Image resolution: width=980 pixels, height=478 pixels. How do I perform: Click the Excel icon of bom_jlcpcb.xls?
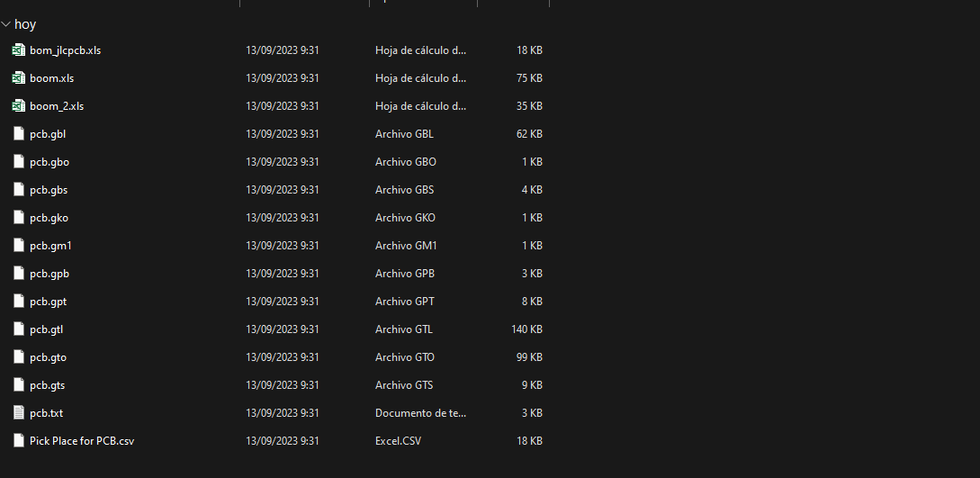tap(18, 50)
